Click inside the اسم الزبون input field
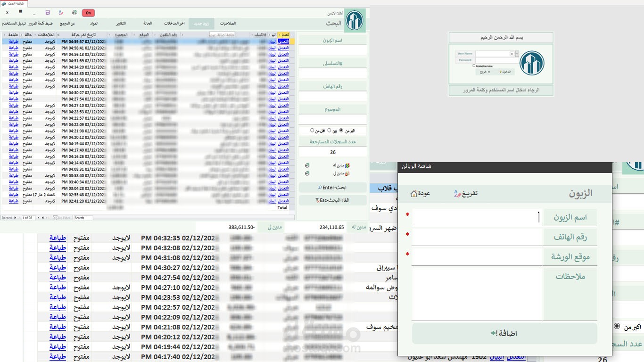 pyautogui.click(x=476, y=217)
